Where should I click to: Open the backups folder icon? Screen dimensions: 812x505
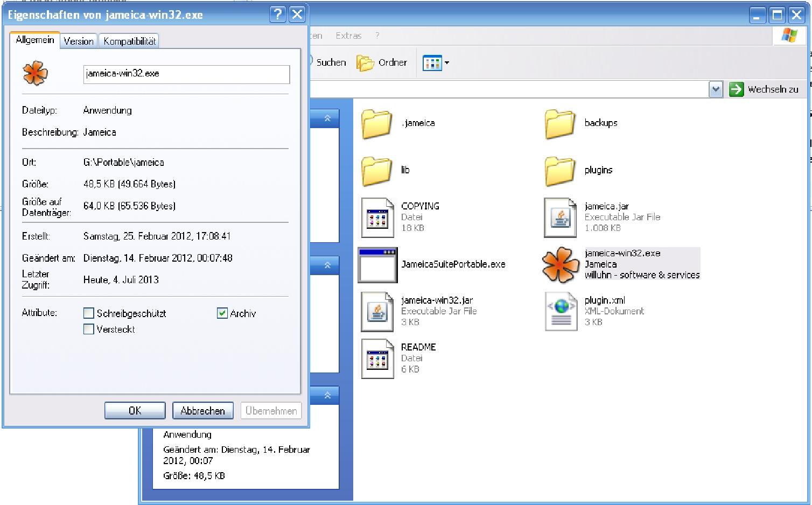point(559,124)
